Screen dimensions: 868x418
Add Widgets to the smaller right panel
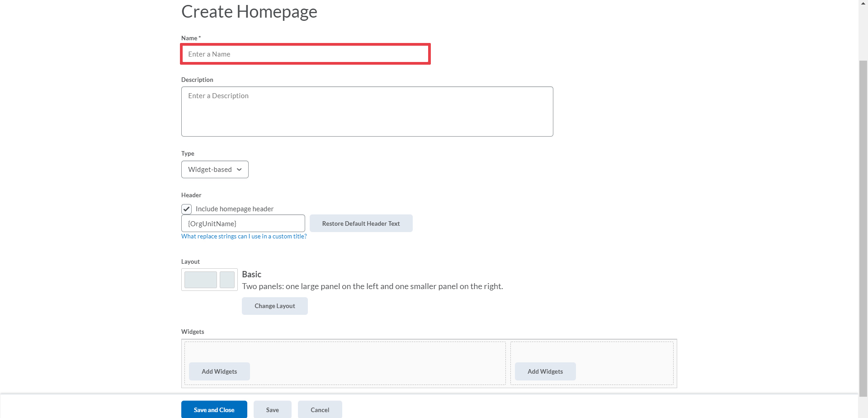tap(545, 371)
